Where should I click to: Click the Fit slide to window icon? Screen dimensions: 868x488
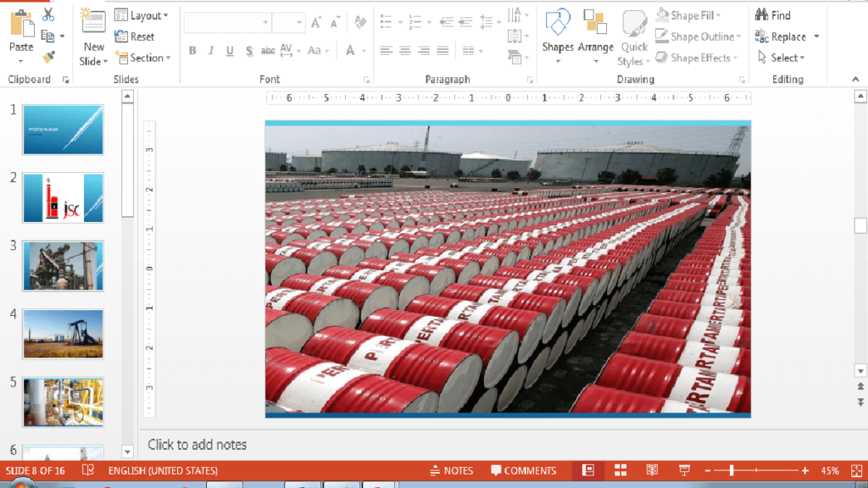856,471
